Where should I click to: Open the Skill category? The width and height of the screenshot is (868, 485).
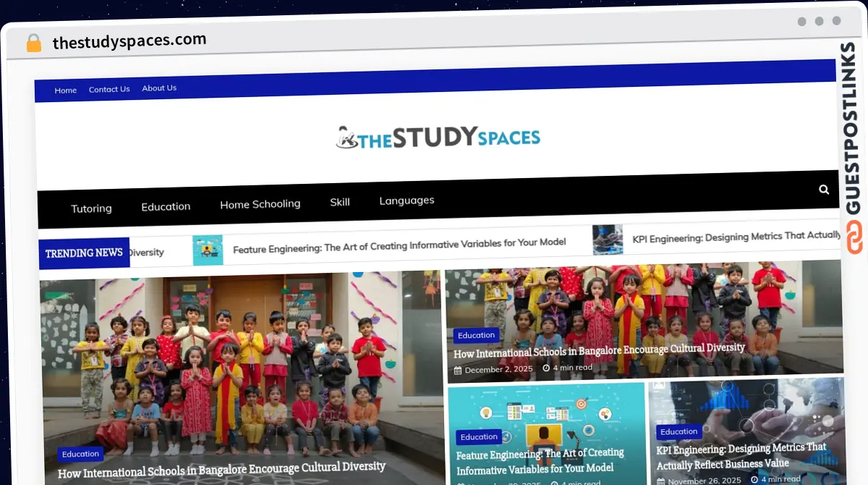tap(340, 202)
